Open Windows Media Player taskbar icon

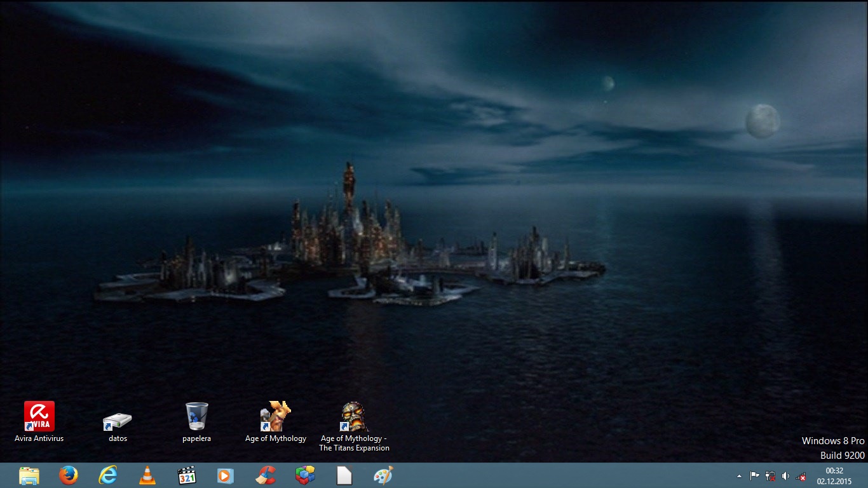click(x=226, y=475)
